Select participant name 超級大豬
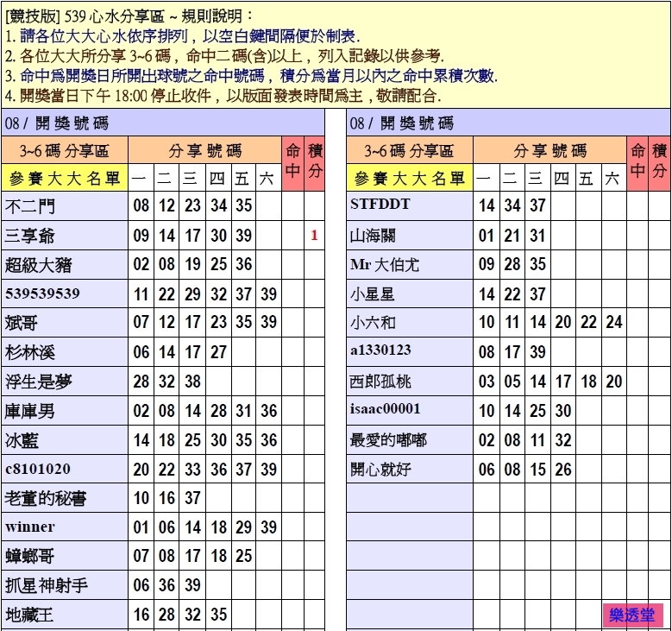672x631 pixels. coord(38,265)
